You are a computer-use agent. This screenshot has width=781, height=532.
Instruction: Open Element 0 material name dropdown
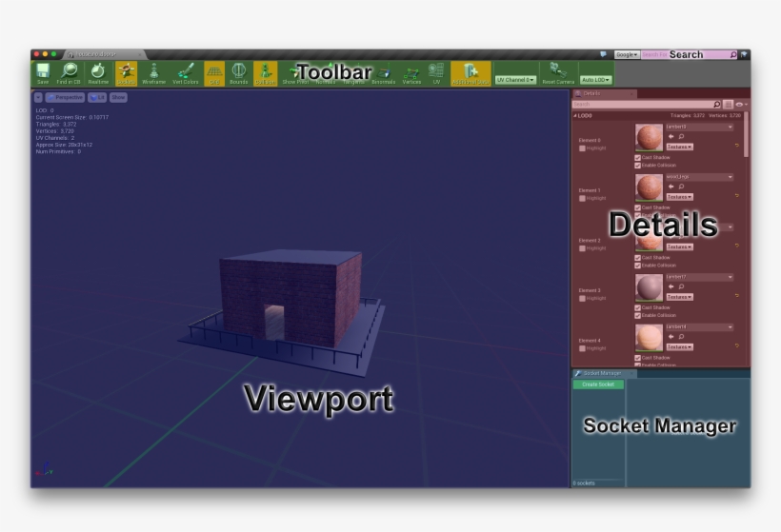[x=699, y=127]
